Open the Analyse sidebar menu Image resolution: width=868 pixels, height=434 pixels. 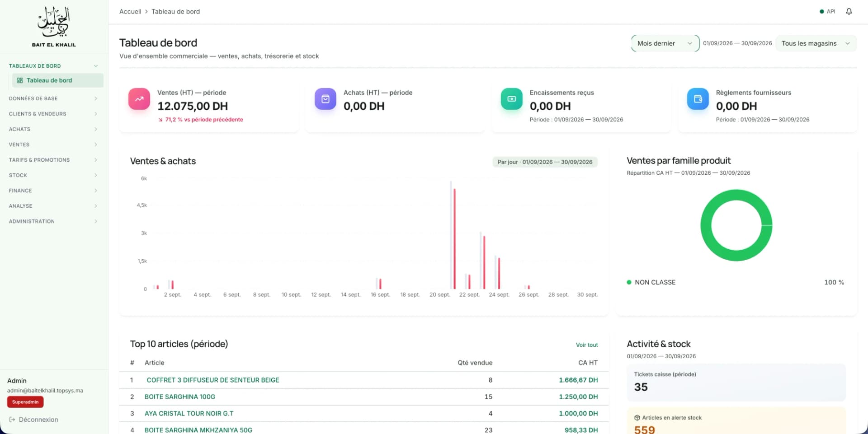[54, 206]
